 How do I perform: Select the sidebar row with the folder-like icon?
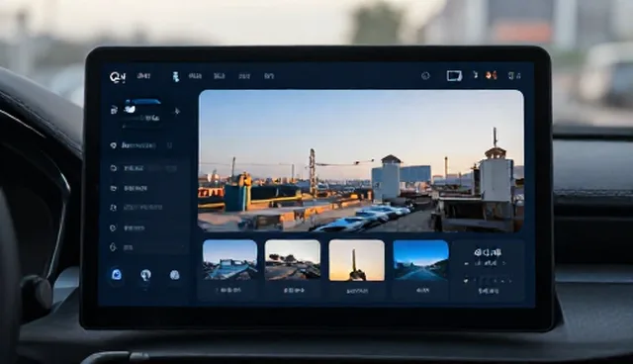coord(144,188)
